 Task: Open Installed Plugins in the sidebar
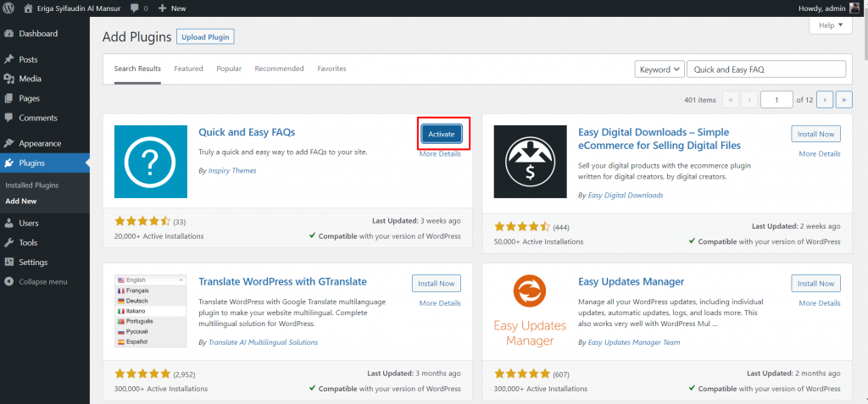pos(32,185)
